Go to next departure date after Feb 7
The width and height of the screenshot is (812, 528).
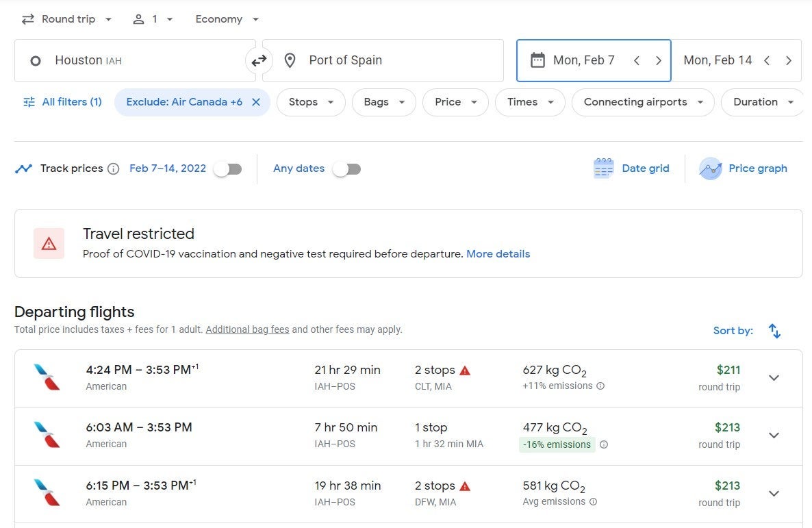point(659,60)
